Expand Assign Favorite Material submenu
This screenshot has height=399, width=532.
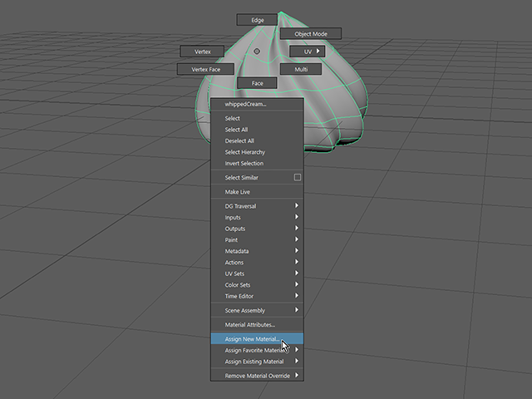[257, 350]
